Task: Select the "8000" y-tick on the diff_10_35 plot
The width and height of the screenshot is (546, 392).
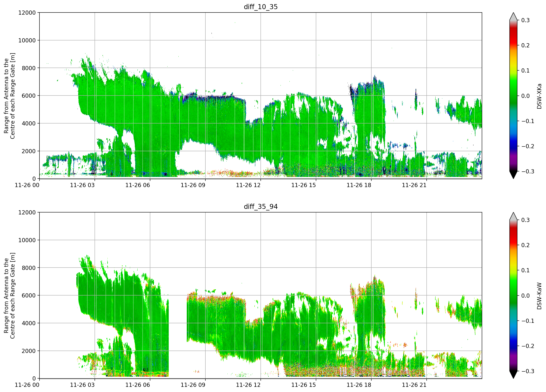Action: [29, 68]
